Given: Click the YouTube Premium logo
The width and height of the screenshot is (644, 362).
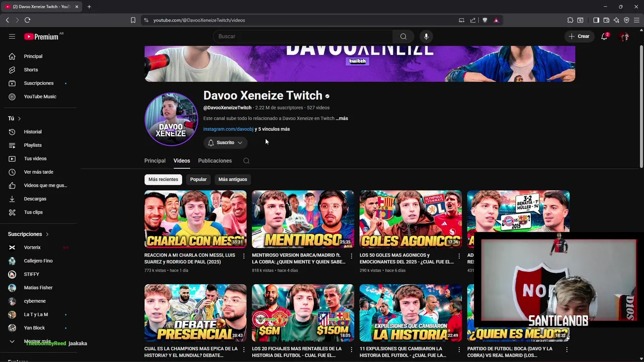Looking at the screenshot, I should [x=41, y=36].
